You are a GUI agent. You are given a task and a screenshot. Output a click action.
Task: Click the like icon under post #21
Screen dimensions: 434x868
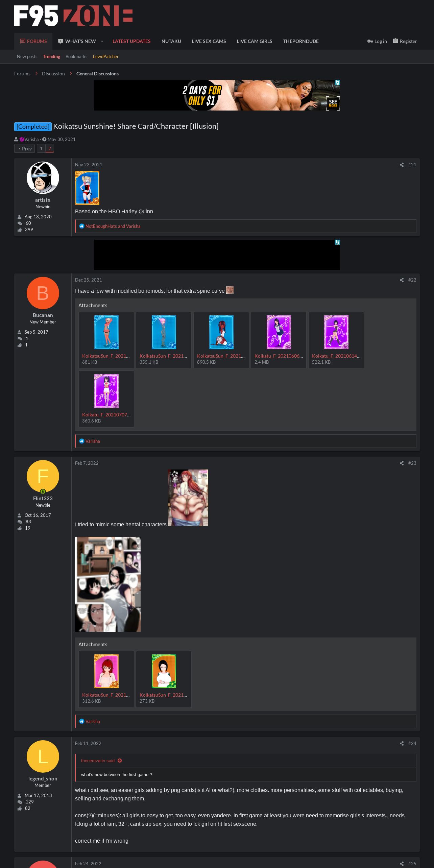(x=81, y=226)
